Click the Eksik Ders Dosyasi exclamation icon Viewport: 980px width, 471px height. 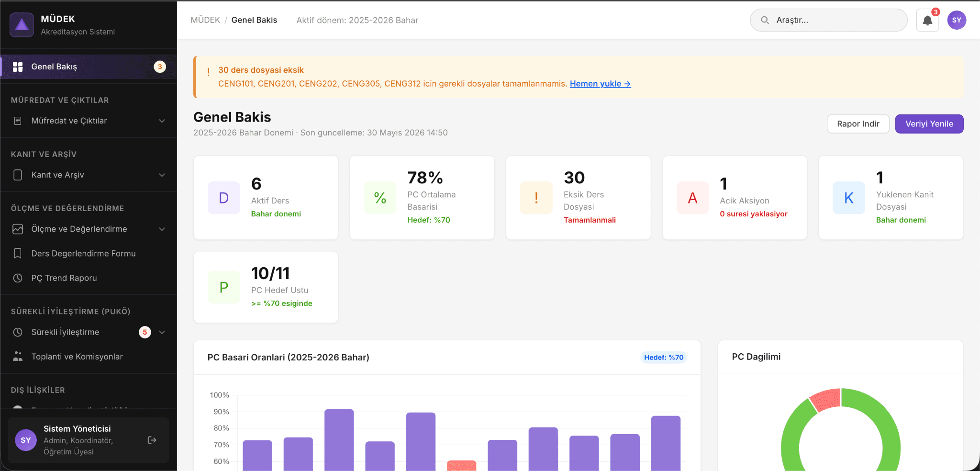pyautogui.click(x=536, y=198)
